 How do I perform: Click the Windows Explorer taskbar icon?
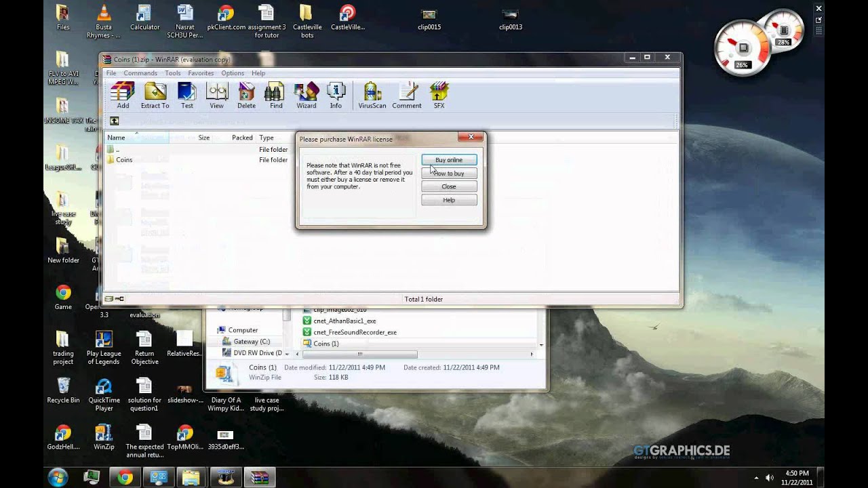(x=191, y=477)
